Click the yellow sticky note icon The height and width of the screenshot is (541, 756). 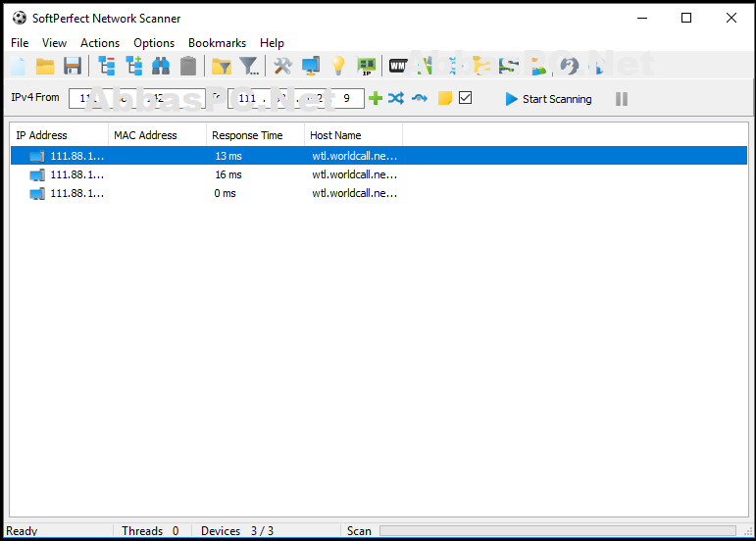(x=444, y=98)
